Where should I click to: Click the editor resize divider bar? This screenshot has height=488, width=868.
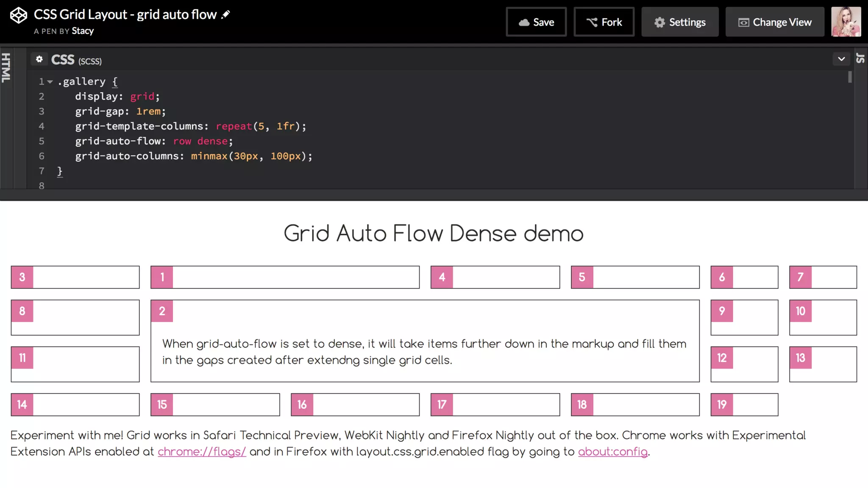[434, 195]
